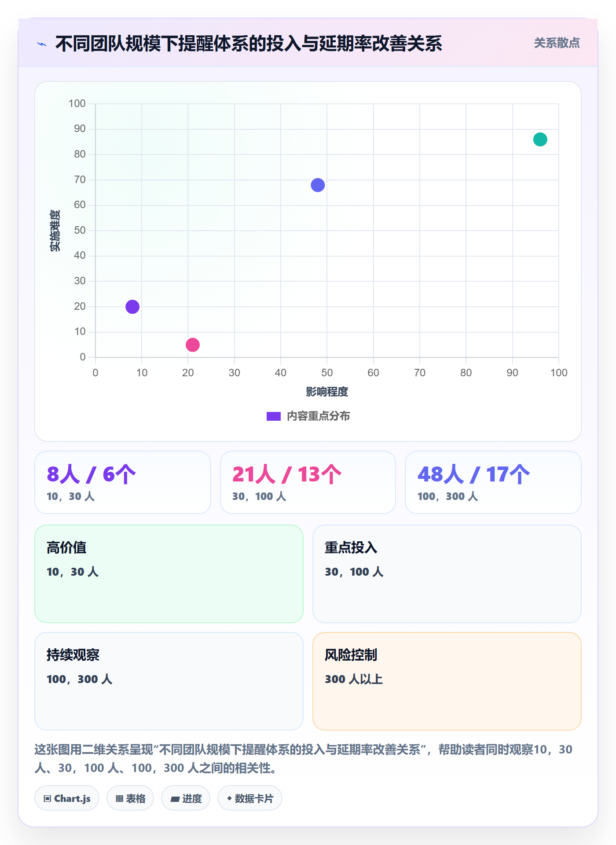Click the 100，300 人 subtitle under 48人 / 17个
This screenshot has height=845, width=616.
447,496
